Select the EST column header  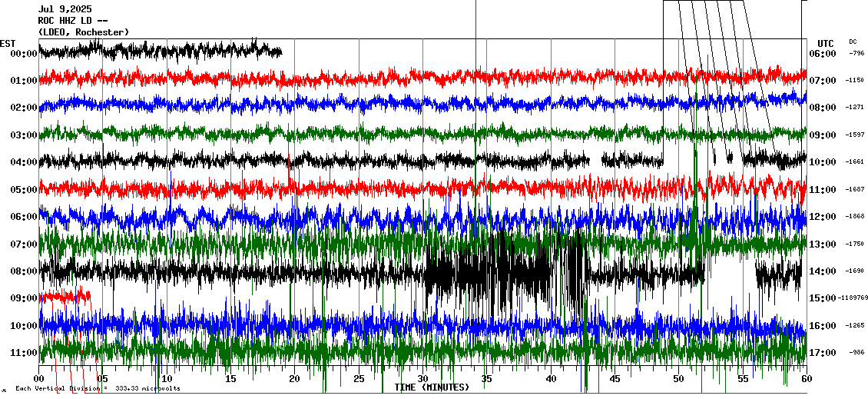[x=8, y=43]
